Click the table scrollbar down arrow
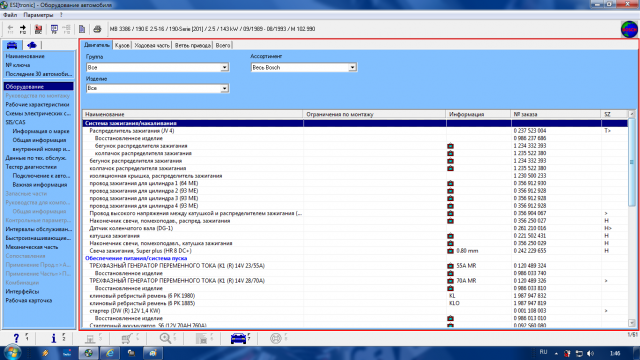Viewport: 640px width, 360px height. [x=632, y=323]
